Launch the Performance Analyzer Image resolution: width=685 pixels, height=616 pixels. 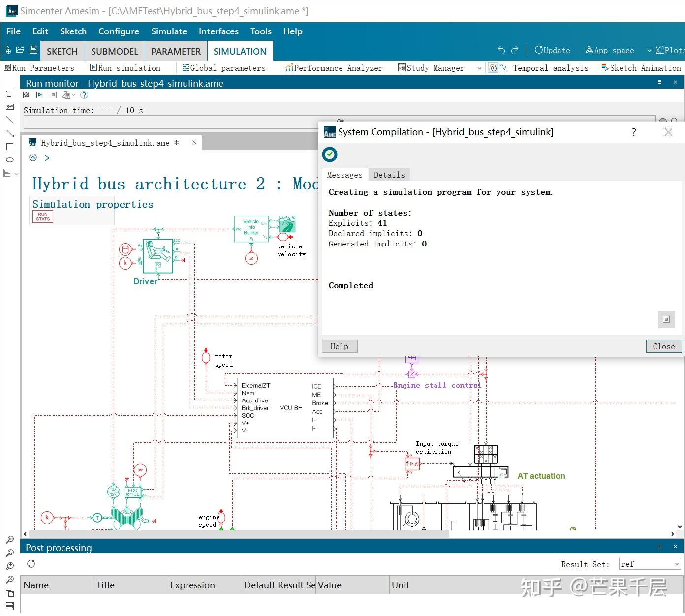point(334,68)
